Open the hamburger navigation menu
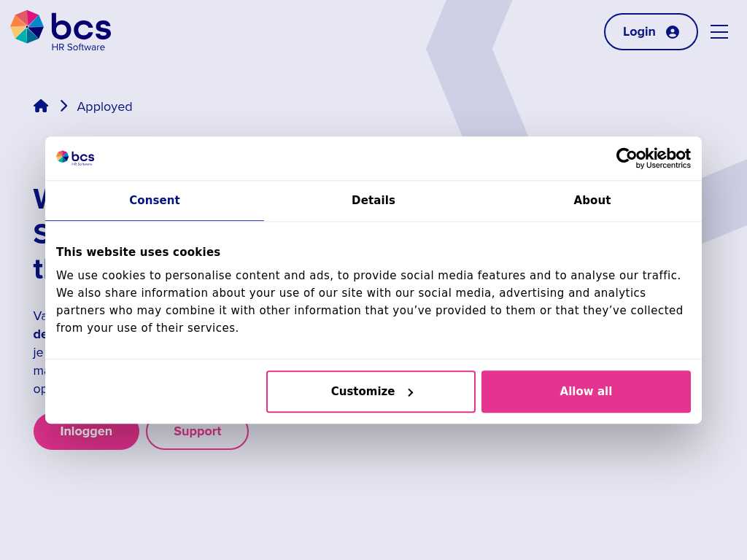This screenshot has height=560, width=747. (719, 32)
